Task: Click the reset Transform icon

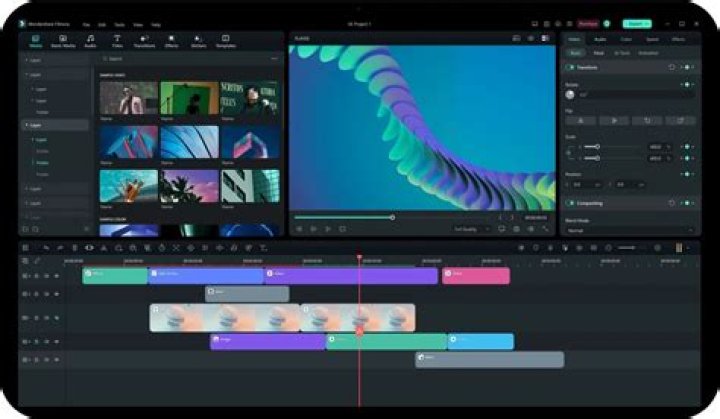Action: click(x=671, y=67)
